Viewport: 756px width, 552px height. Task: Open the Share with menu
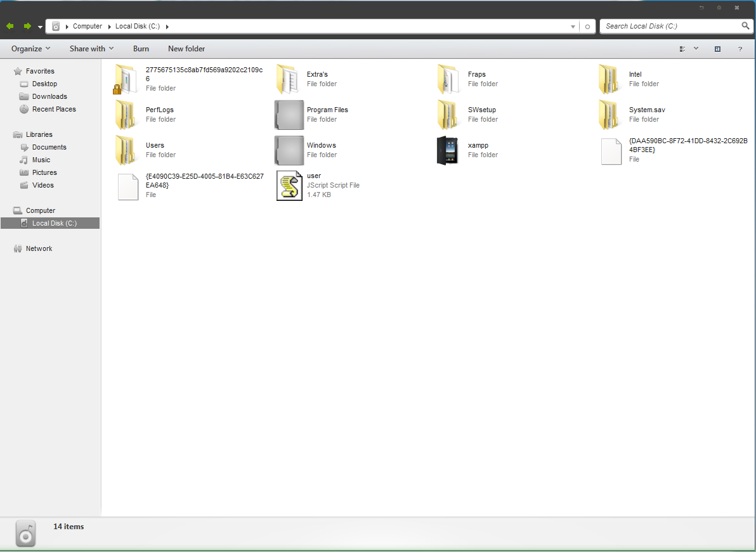pos(91,49)
